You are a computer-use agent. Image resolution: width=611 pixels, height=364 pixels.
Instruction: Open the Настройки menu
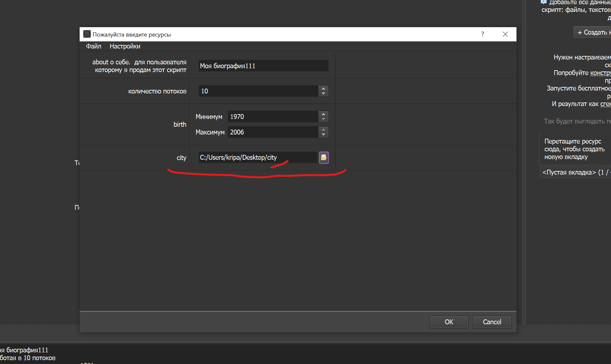125,46
